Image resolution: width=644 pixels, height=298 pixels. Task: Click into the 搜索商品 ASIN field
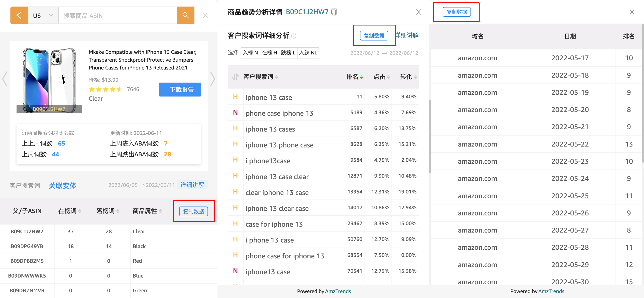click(x=117, y=15)
